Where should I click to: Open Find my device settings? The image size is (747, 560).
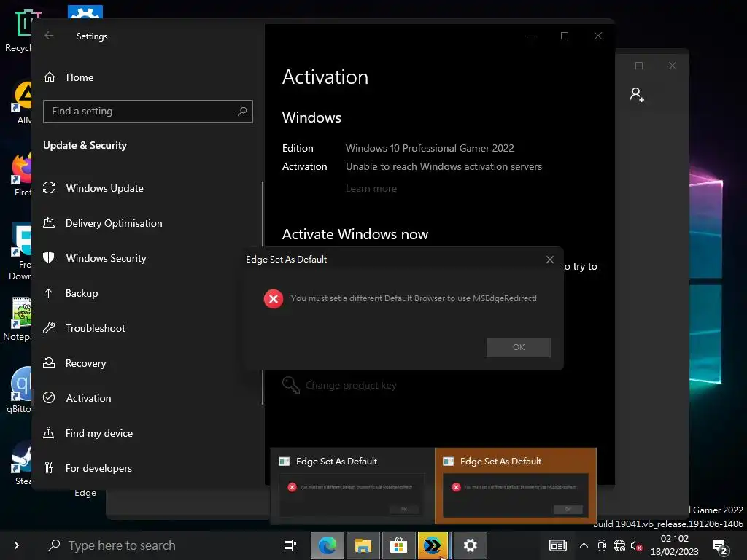tap(99, 433)
